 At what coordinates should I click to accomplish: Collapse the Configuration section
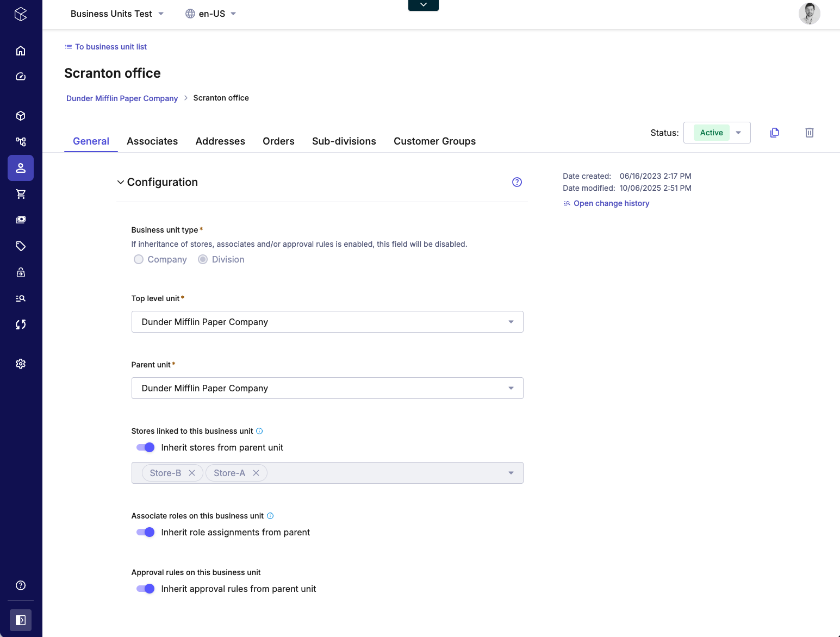pos(121,182)
